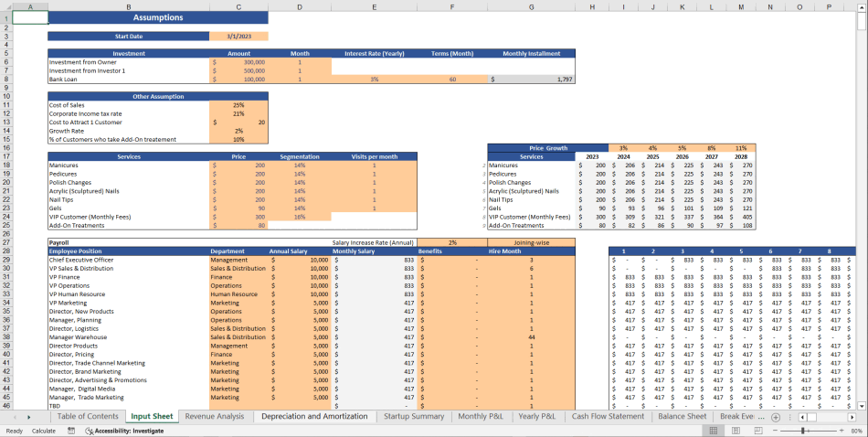Click the Normal view icon in status bar
This screenshot has height=437, width=868.
point(711,430)
